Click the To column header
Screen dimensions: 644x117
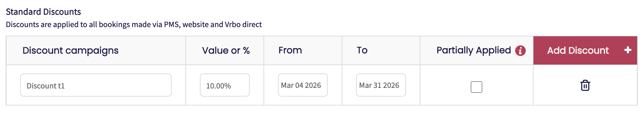pos(362,50)
